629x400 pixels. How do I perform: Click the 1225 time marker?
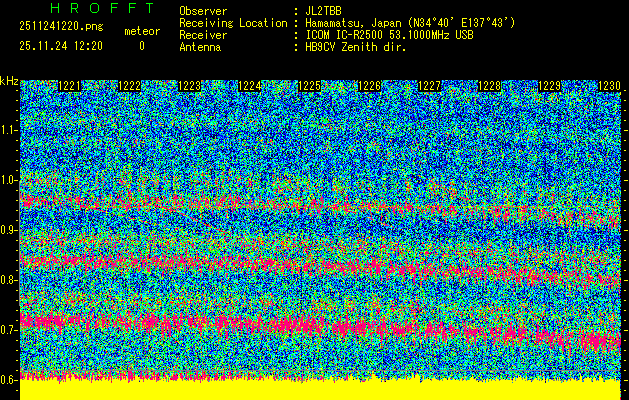coord(310,86)
